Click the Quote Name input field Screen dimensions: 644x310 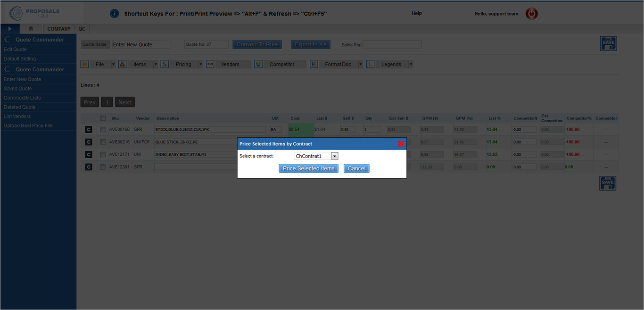coord(141,44)
